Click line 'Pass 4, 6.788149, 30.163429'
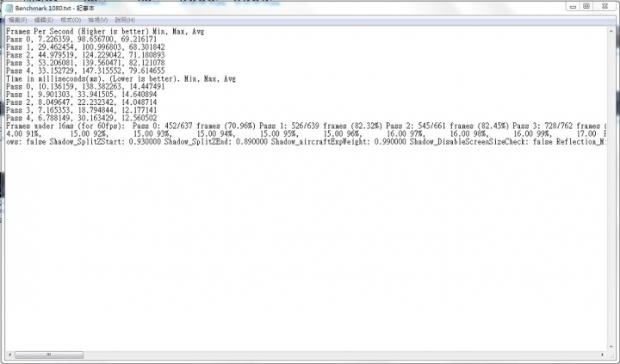 click(82, 118)
